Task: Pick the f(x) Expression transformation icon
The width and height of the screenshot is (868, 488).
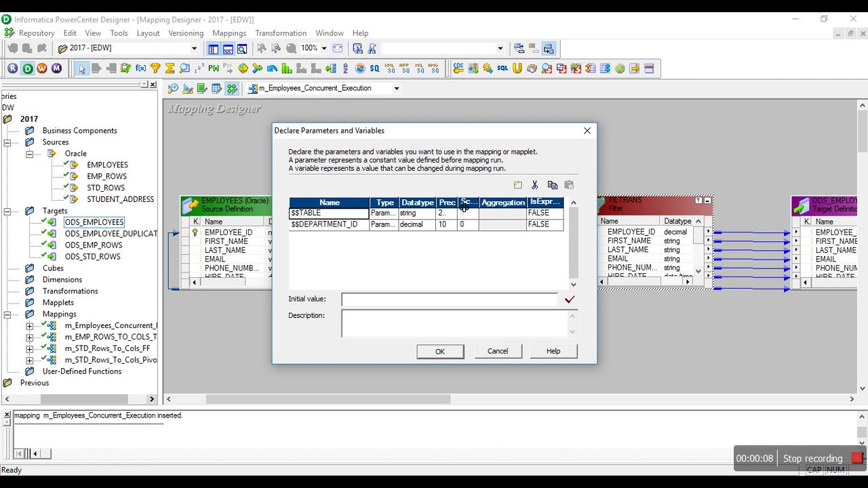Action: [140, 68]
